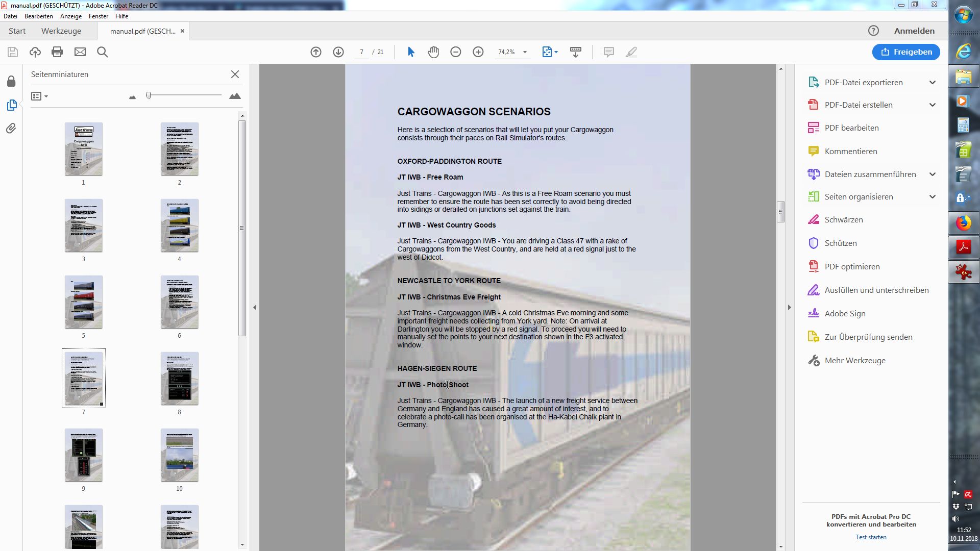Click the Anmelden sign-in button
This screenshot has height=551, width=980.
[914, 31]
